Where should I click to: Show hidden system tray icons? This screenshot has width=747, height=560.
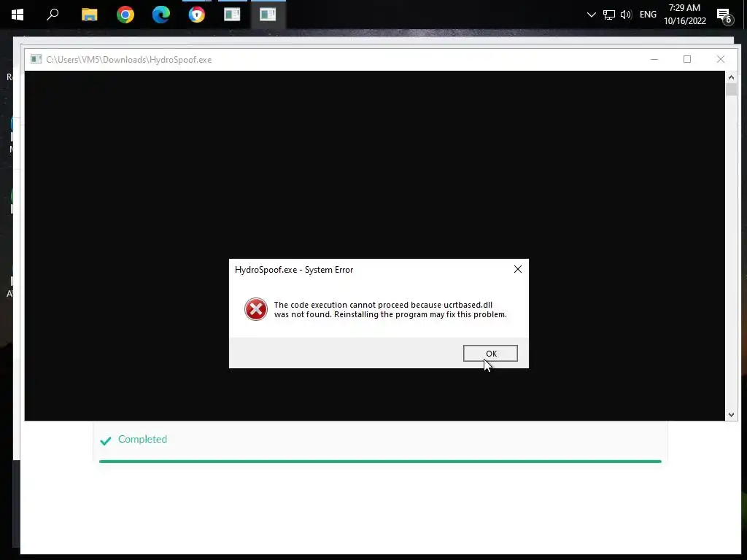tap(591, 15)
